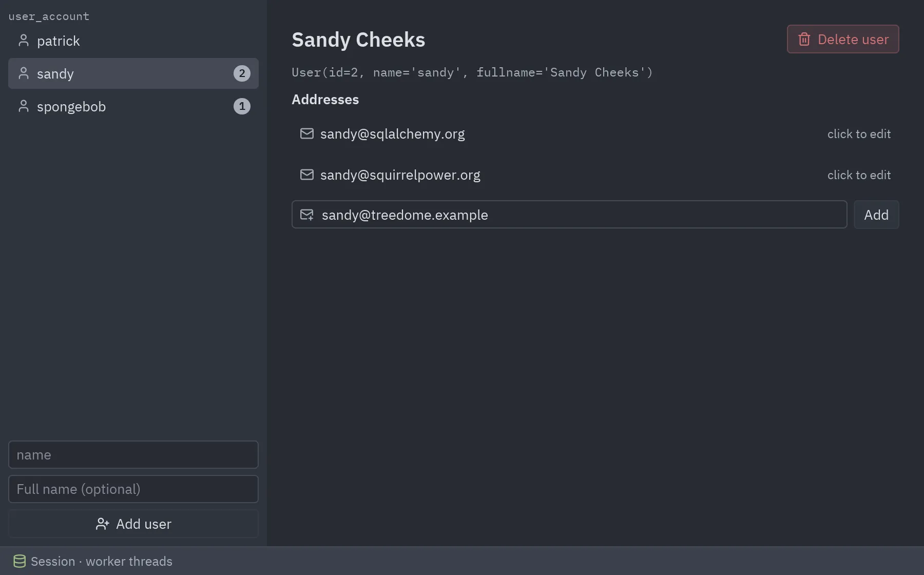Screen dimensions: 924x575
Task: Focus the name input field
Action: pyautogui.click(x=133, y=454)
